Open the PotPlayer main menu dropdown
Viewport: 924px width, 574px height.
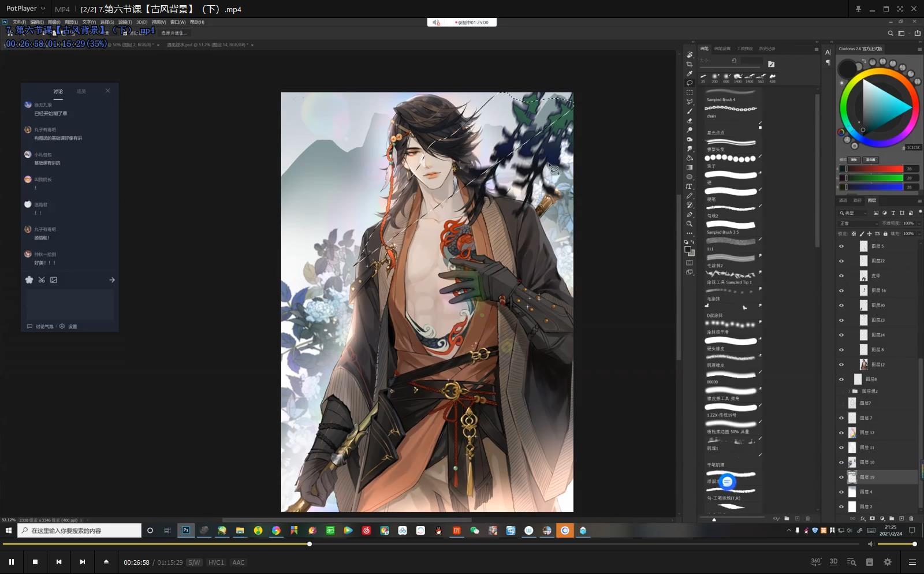pyautogui.click(x=25, y=9)
